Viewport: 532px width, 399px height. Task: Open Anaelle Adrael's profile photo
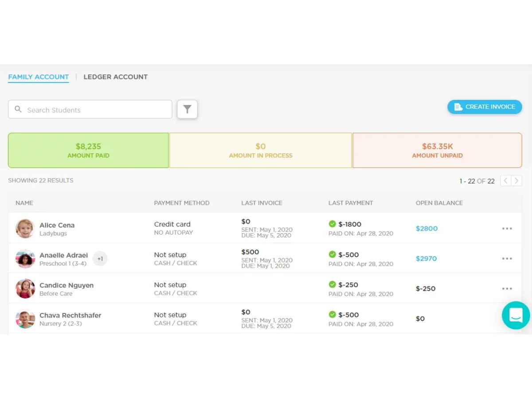point(25,258)
